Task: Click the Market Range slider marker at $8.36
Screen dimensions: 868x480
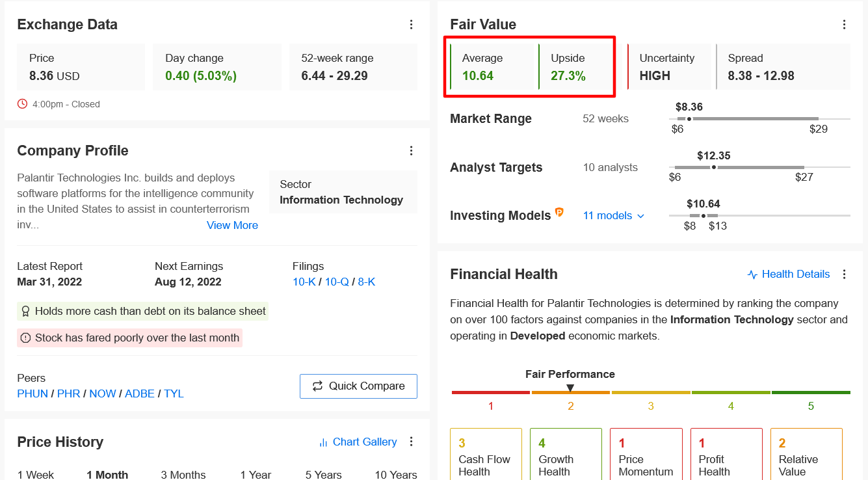Action: coord(689,119)
